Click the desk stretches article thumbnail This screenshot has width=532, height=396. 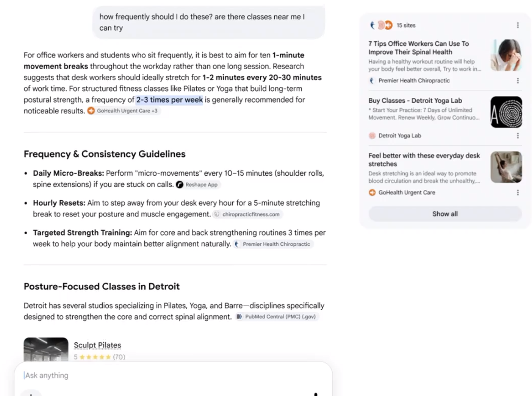(x=506, y=167)
